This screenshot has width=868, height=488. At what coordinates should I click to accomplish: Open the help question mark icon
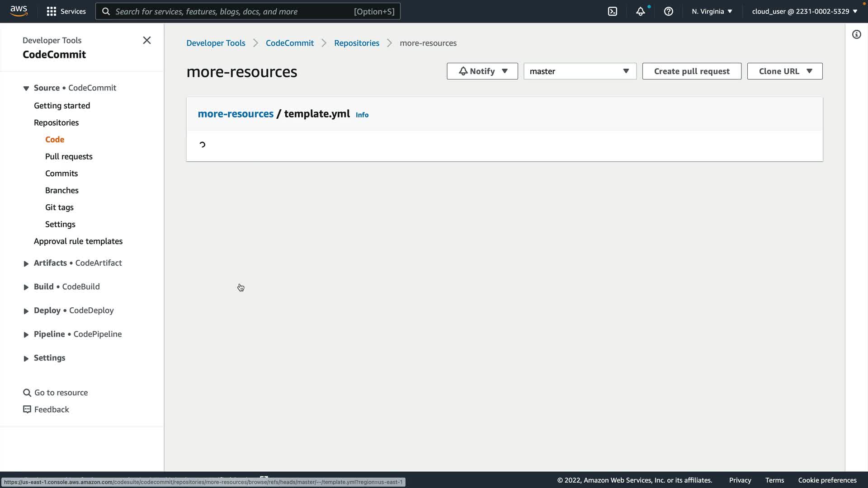click(x=668, y=11)
